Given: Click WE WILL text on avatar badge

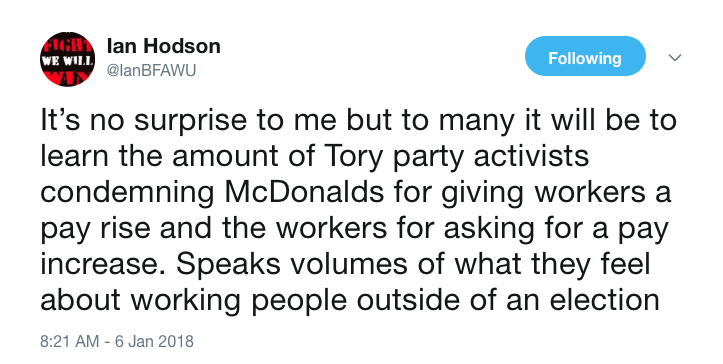Looking at the screenshot, I should pyautogui.click(x=67, y=60).
